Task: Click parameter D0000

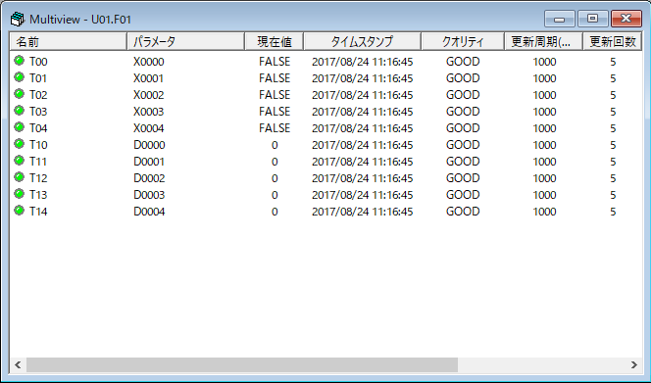Action: click(x=149, y=145)
